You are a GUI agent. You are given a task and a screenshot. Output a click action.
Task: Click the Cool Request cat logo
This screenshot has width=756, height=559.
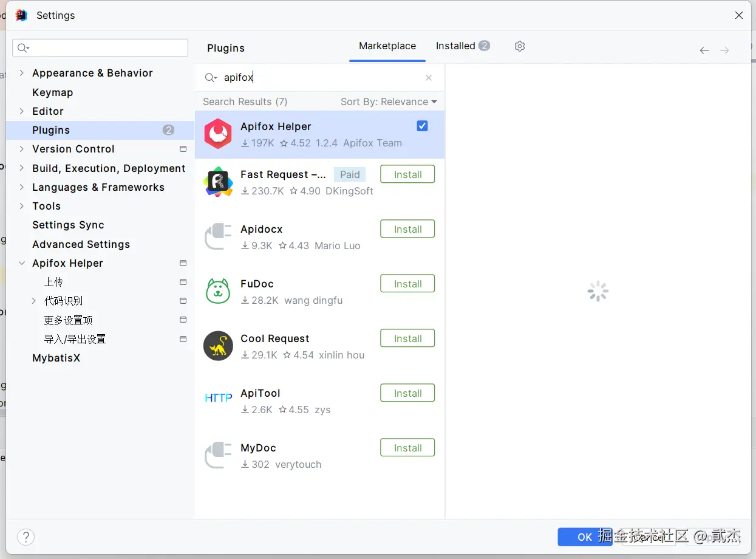pos(218,346)
